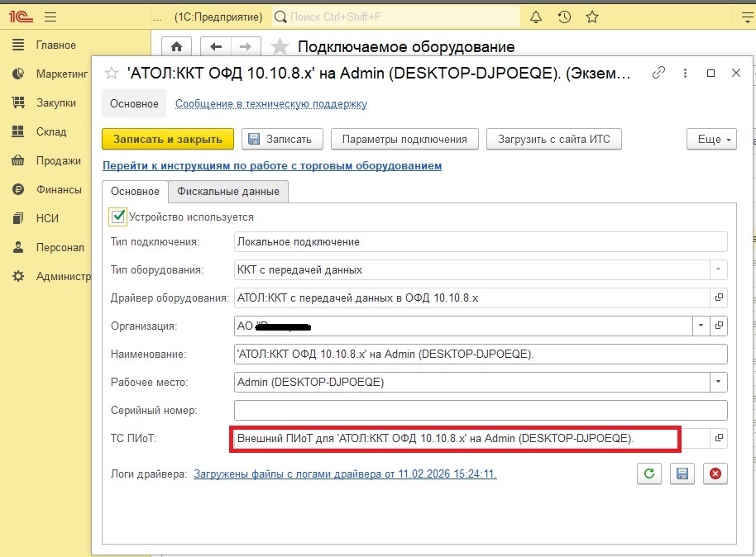Open the Администрирование section
The width and height of the screenshot is (756, 557).
point(51,276)
